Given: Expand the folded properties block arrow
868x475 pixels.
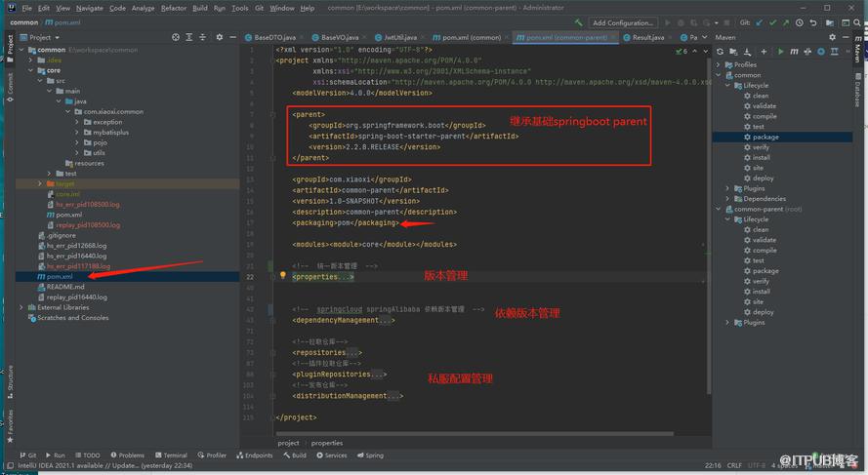Looking at the screenshot, I should click(x=272, y=276).
